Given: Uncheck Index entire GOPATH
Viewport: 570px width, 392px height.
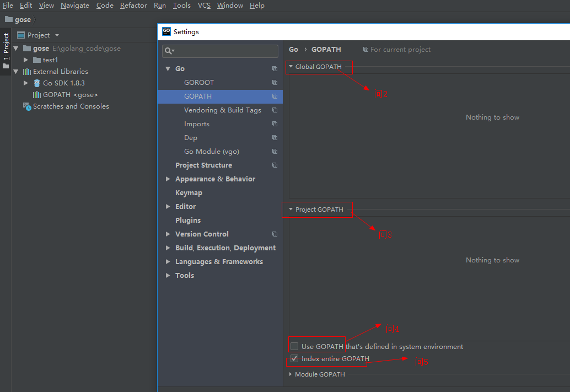Looking at the screenshot, I should click(x=294, y=358).
